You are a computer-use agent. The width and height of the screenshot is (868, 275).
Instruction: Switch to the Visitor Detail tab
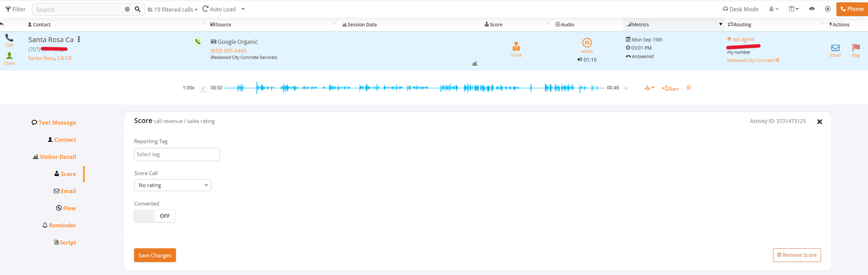[x=54, y=157]
